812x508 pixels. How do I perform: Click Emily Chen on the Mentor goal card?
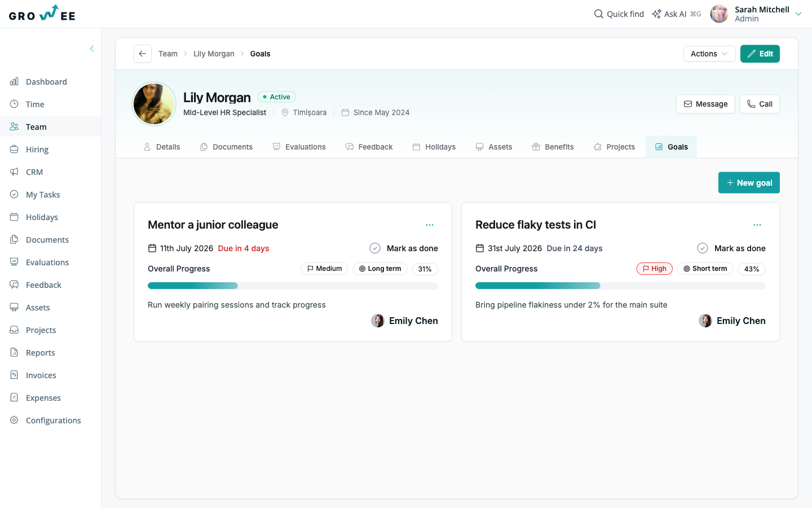coord(404,321)
